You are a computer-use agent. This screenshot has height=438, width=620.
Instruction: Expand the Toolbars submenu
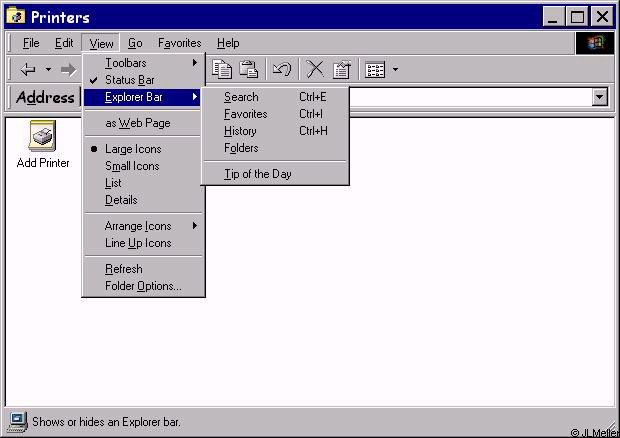(143, 63)
